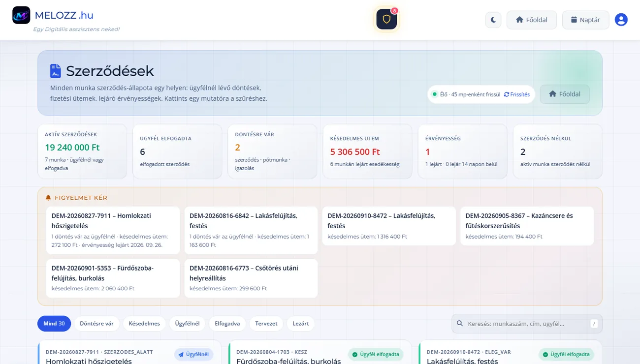Click the magnifier icon in search box
Image resolution: width=640 pixels, height=364 pixels.
(460, 324)
